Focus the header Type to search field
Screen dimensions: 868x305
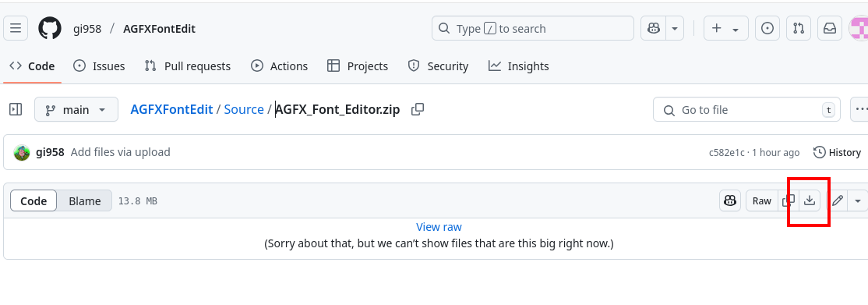(x=532, y=28)
